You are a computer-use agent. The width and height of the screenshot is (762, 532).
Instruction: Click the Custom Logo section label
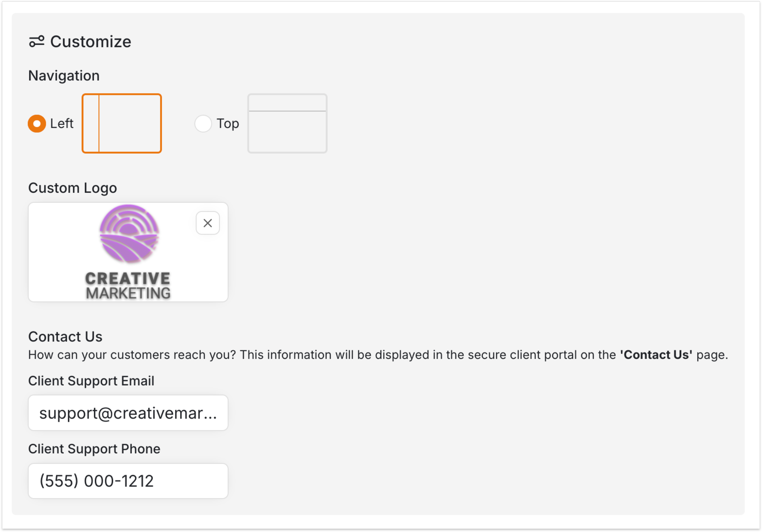coord(72,188)
